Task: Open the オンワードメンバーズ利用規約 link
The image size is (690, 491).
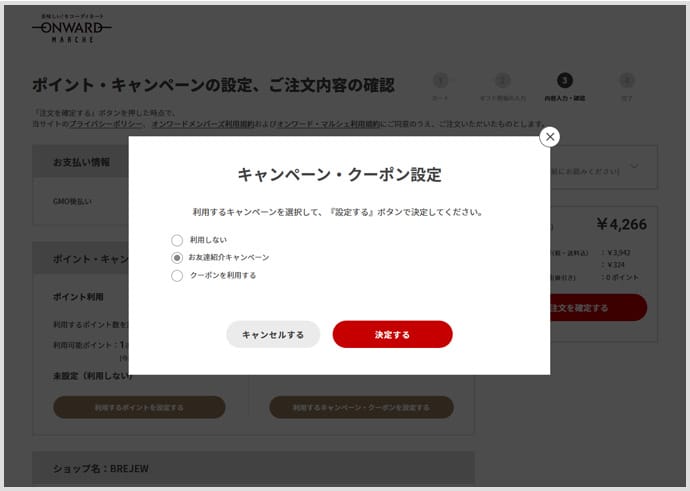Action: [203, 124]
